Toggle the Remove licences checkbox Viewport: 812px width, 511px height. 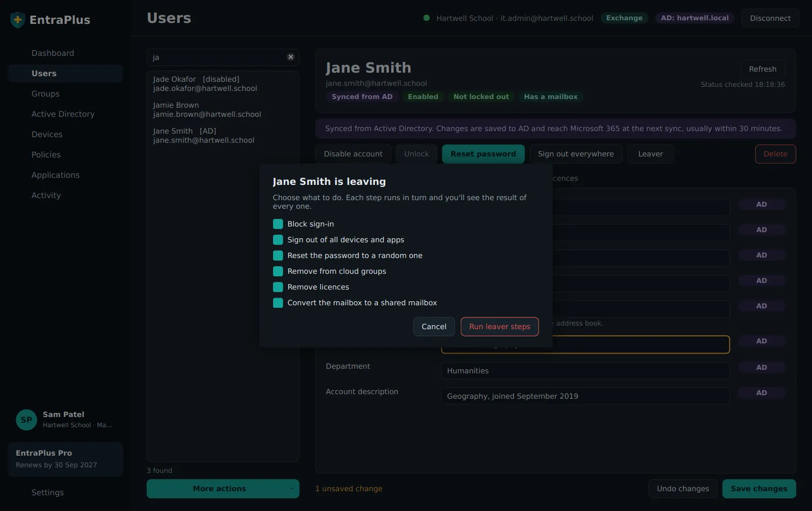(x=278, y=287)
